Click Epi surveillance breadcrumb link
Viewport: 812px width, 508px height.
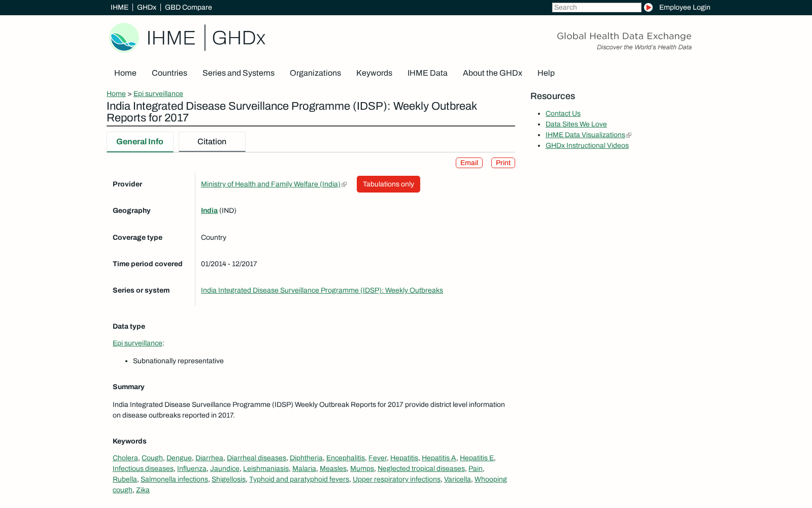[158, 93]
